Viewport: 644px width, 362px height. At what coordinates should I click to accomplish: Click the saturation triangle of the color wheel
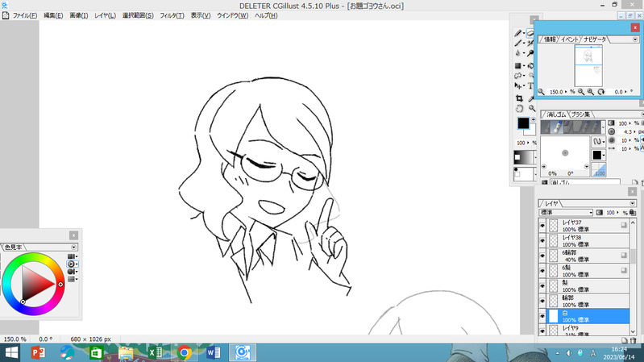[34, 284]
